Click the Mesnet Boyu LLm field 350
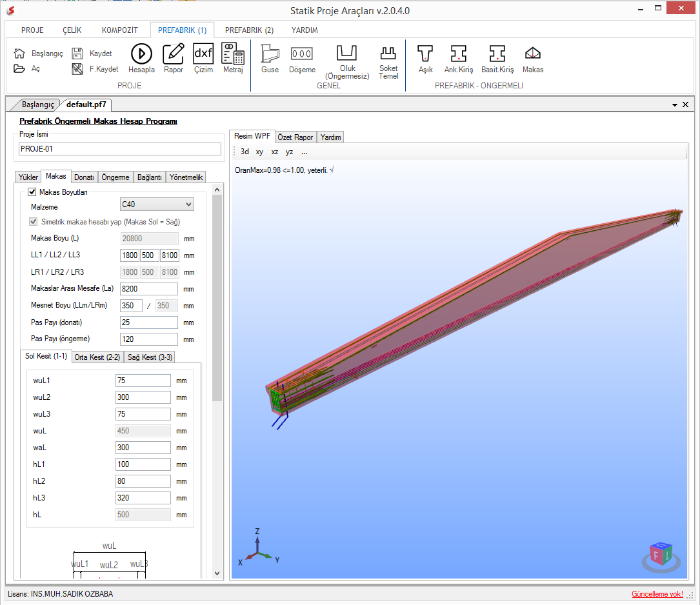700x605 pixels. [131, 306]
